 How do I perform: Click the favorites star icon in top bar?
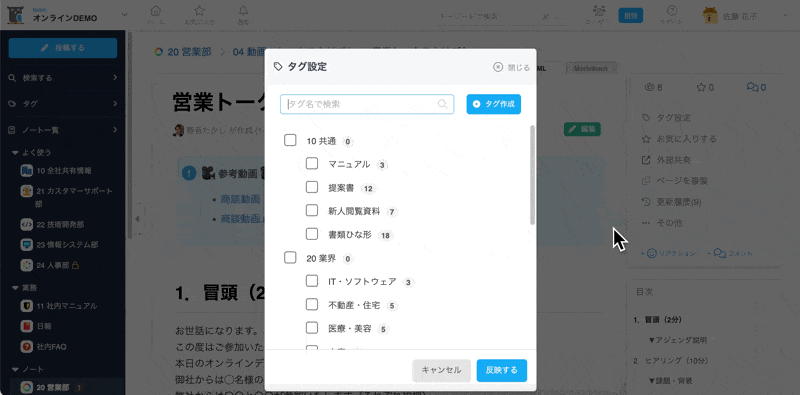click(199, 11)
